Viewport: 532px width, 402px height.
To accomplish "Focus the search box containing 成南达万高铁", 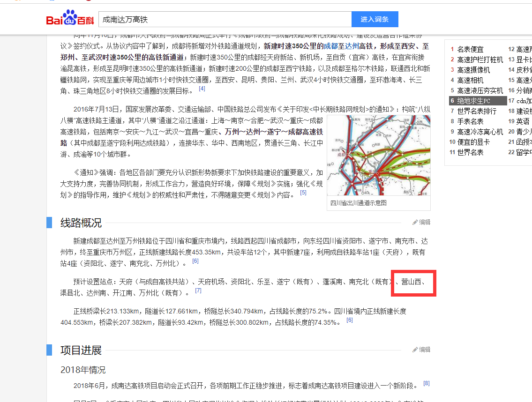I will [x=225, y=19].
